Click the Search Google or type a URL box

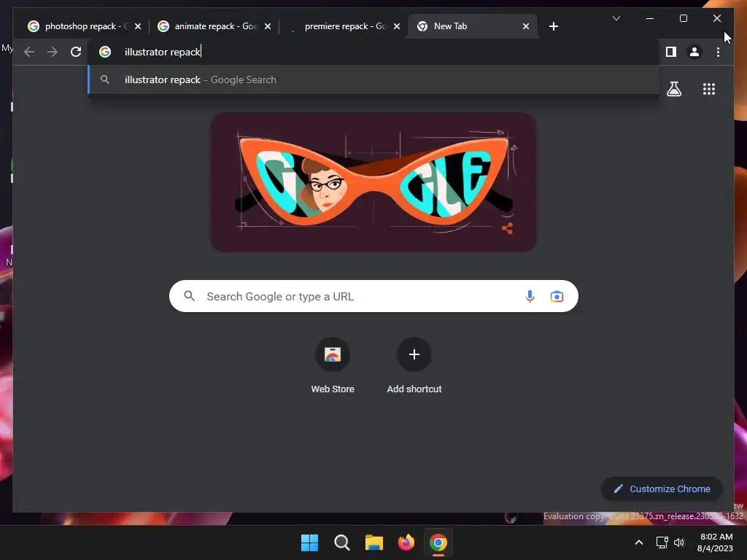pos(373,296)
